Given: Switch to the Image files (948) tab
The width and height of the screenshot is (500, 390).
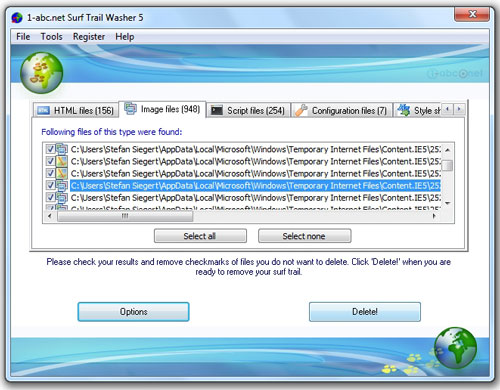Looking at the screenshot, I should click(x=162, y=109).
